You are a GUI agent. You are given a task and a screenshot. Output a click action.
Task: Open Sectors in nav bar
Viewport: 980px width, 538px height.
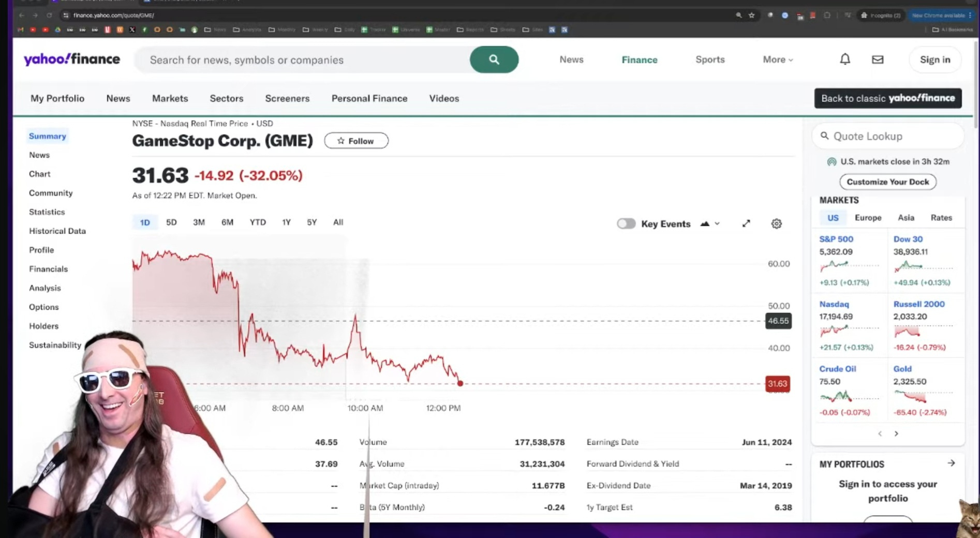(226, 98)
